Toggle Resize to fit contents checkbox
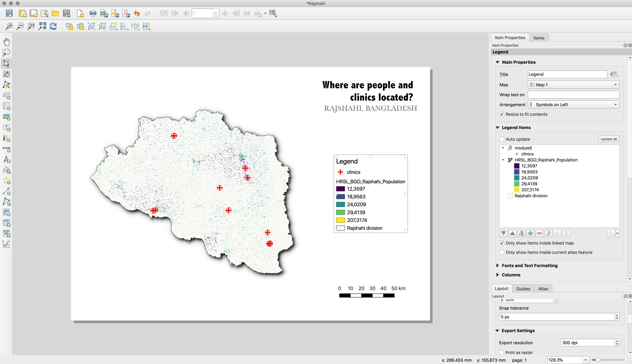Viewport: 632px width, 364px height. 502,114
